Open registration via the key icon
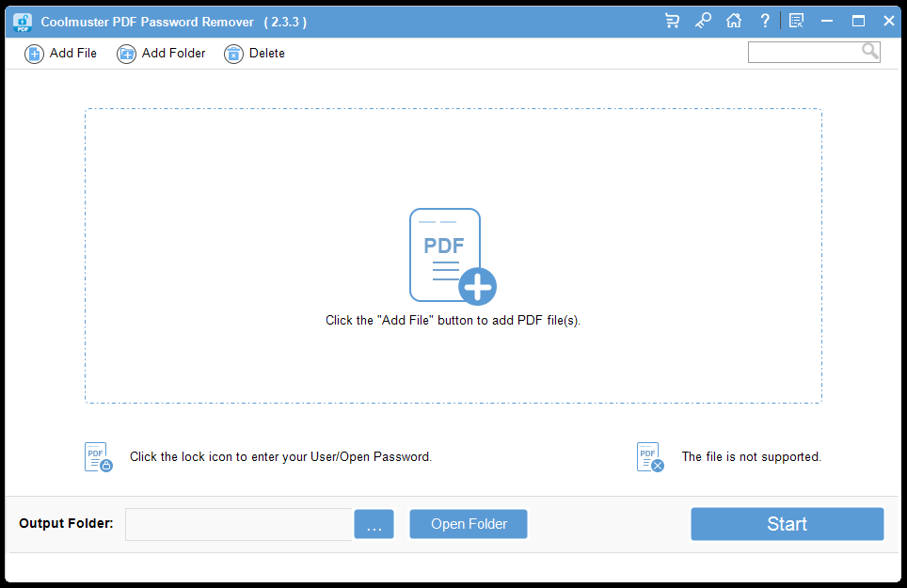 click(x=703, y=21)
